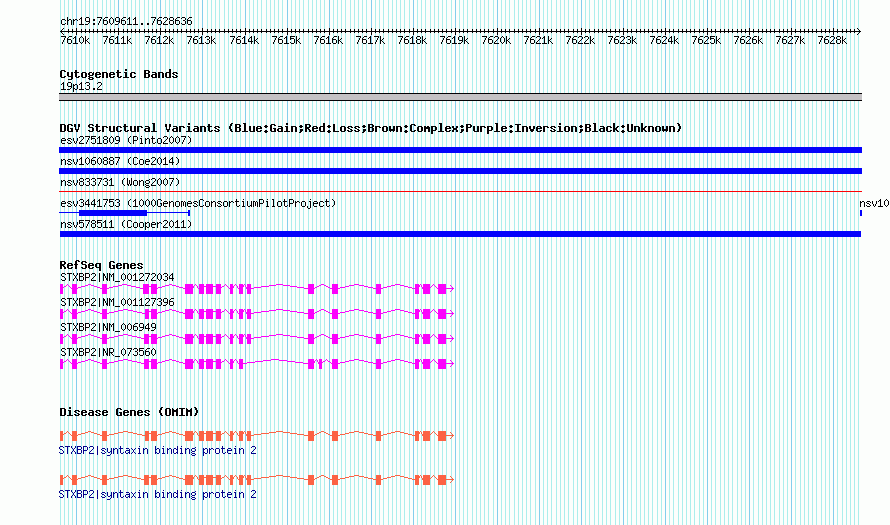Select the 7614k ruler label
The image size is (890, 525).
tap(244, 41)
